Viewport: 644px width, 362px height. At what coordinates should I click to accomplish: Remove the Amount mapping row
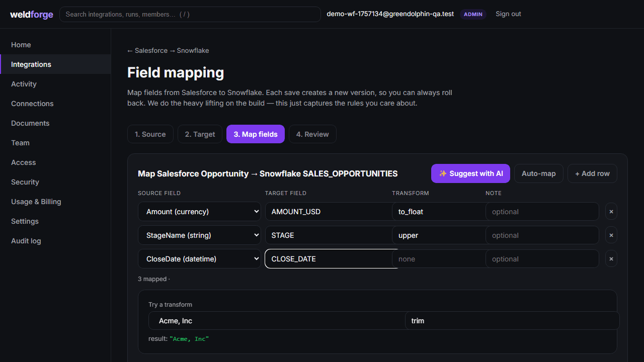611,212
